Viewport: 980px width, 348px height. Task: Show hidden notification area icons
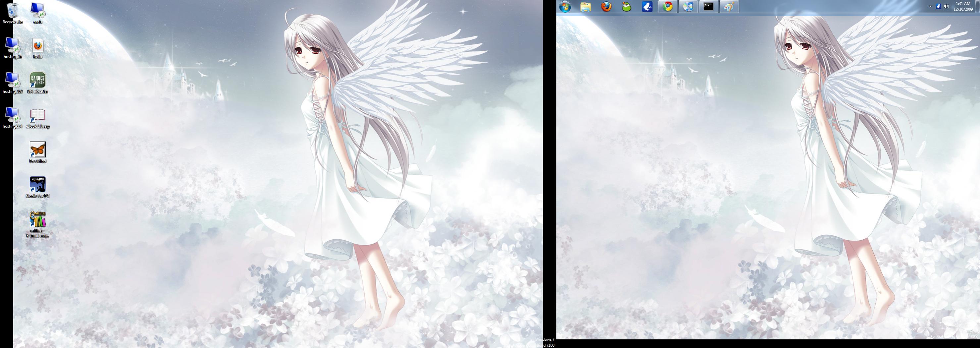pyautogui.click(x=931, y=7)
